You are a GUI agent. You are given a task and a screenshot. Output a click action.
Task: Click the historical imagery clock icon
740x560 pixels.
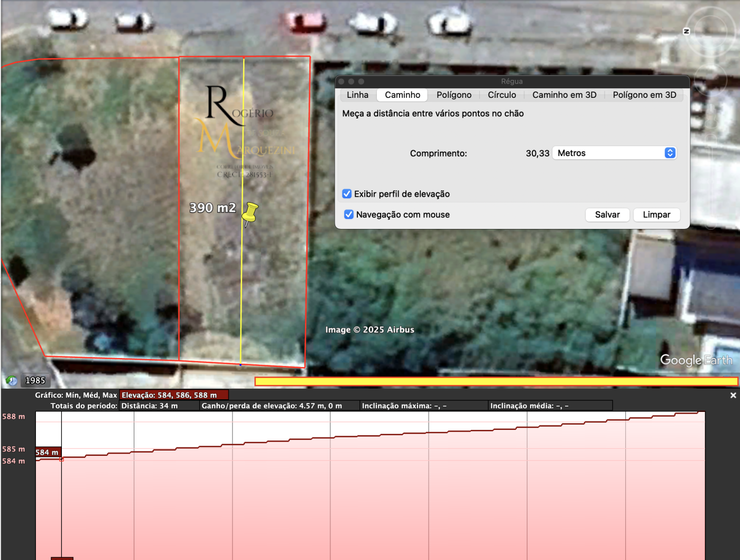point(12,380)
